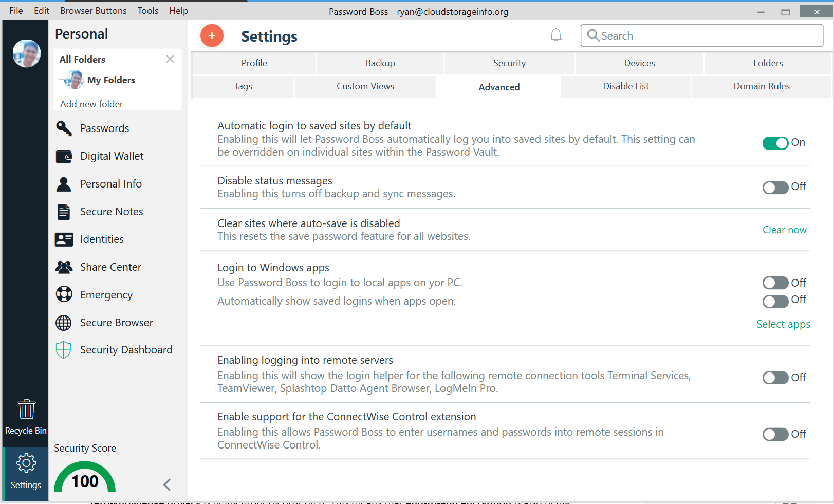Click the Share Center people icon
This screenshot has height=504, width=834.
[x=64, y=267]
